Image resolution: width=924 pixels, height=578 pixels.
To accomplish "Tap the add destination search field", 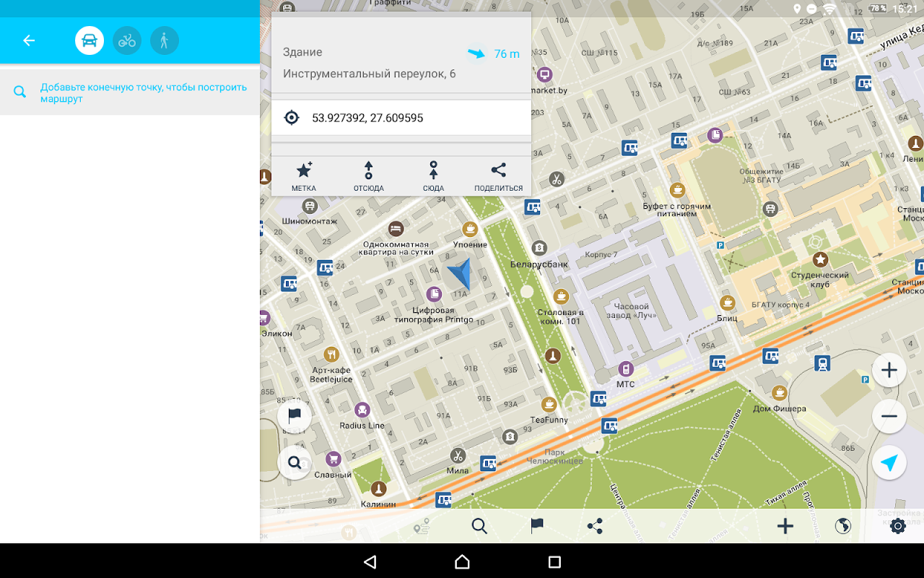I will [130, 92].
